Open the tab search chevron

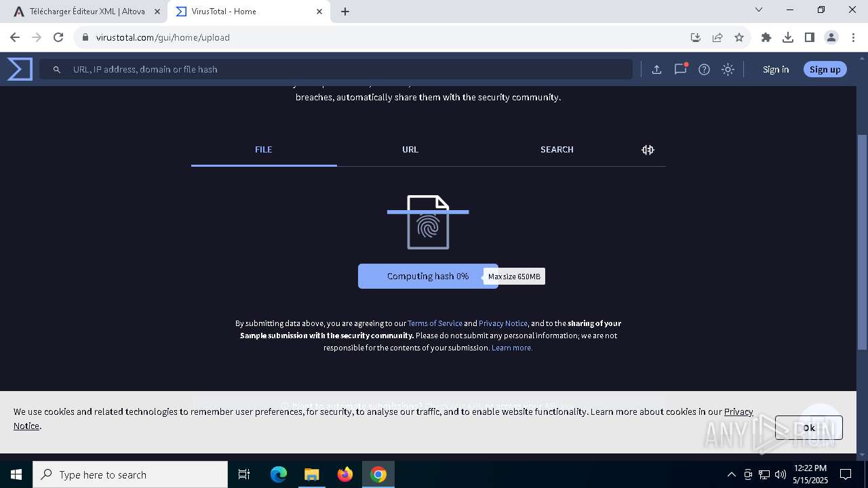(x=759, y=9)
